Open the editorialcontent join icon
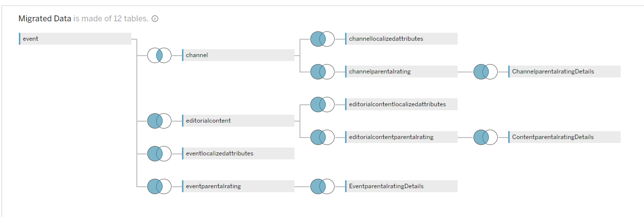Screen dimensions: 644x217 [159, 121]
